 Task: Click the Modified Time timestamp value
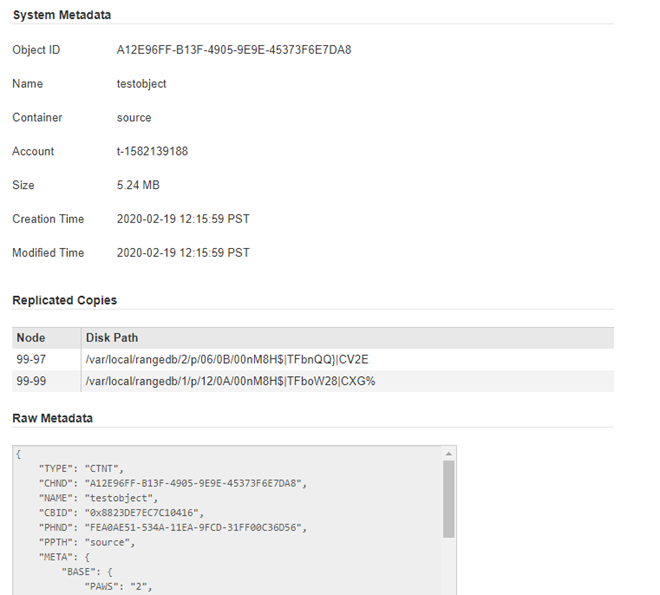(x=182, y=253)
